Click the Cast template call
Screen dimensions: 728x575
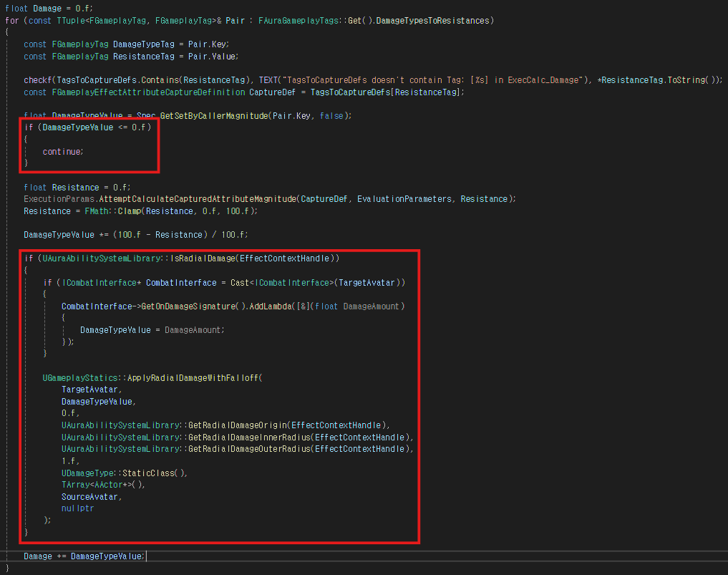240,282
